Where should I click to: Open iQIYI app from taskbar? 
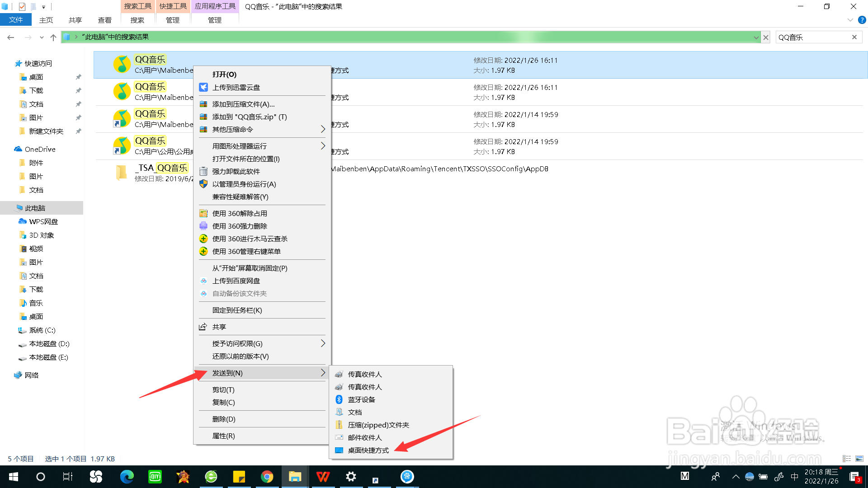[155, 477]
